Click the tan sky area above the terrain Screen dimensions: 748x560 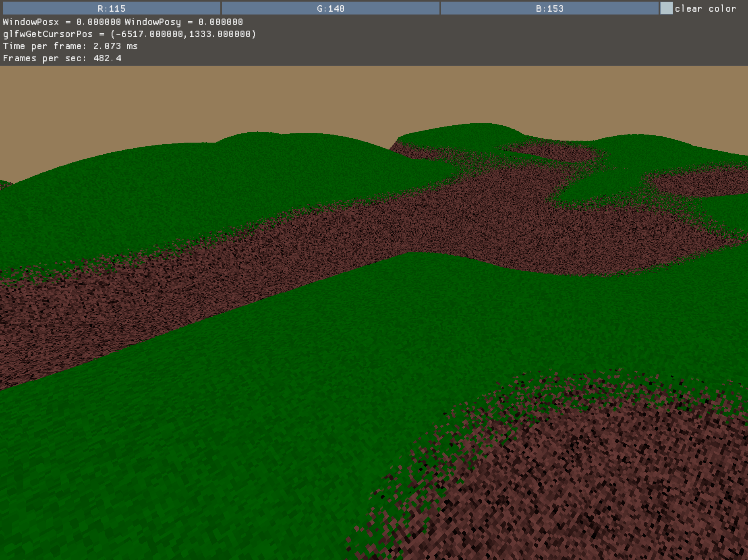click(x=161, y=93)
